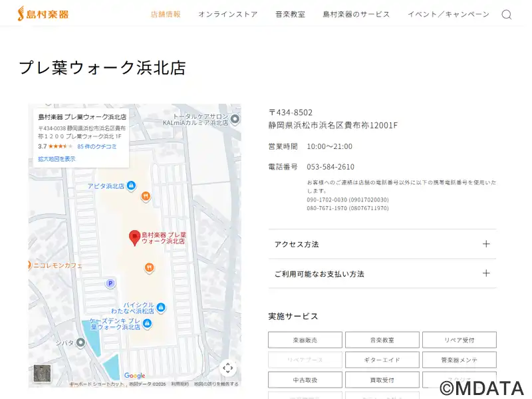Click the プレ葉ウォーク浜北店 page title

[x=102, y=68]
